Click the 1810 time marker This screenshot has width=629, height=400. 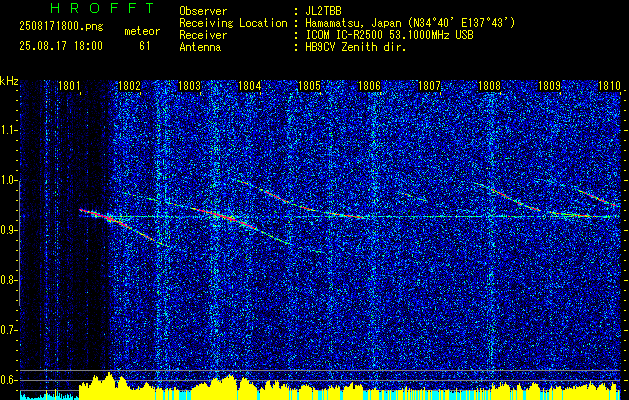point(609,85)
